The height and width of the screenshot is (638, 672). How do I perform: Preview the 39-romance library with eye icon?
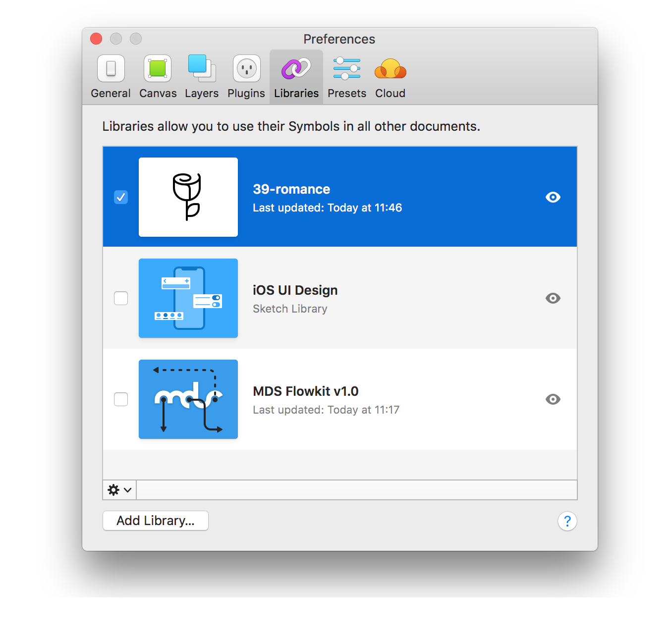(553, 197)
